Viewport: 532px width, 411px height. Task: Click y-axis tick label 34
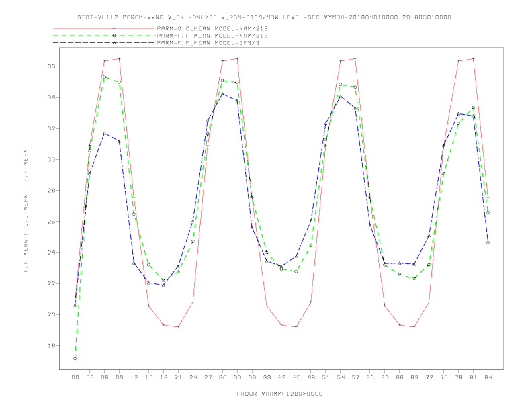(51, 97)
